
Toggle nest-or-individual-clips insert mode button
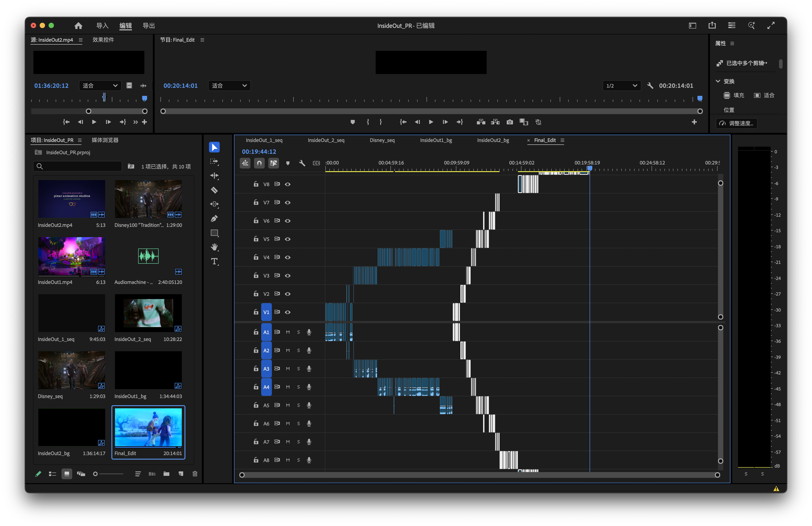pos(245,163)
